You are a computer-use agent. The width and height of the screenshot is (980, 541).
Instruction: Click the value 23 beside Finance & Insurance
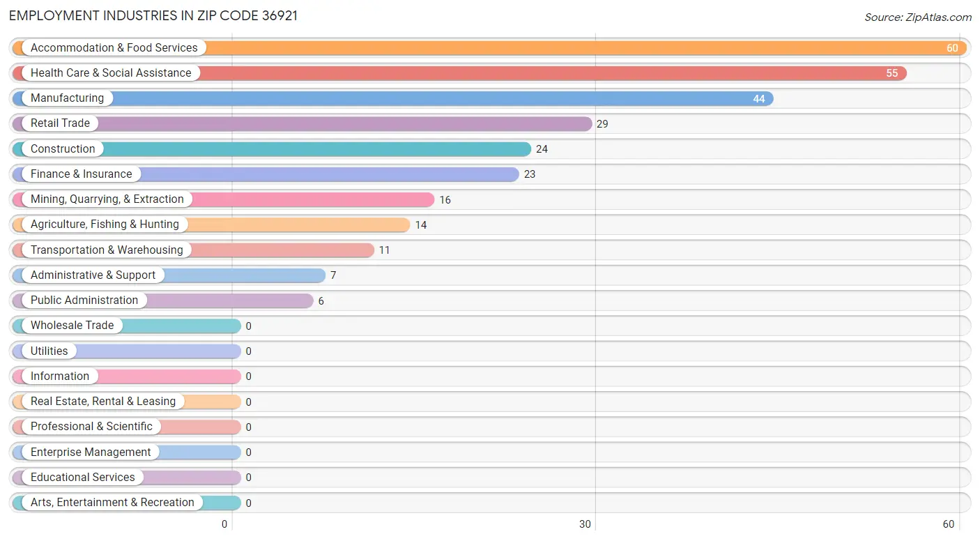(x=530, y=174)
